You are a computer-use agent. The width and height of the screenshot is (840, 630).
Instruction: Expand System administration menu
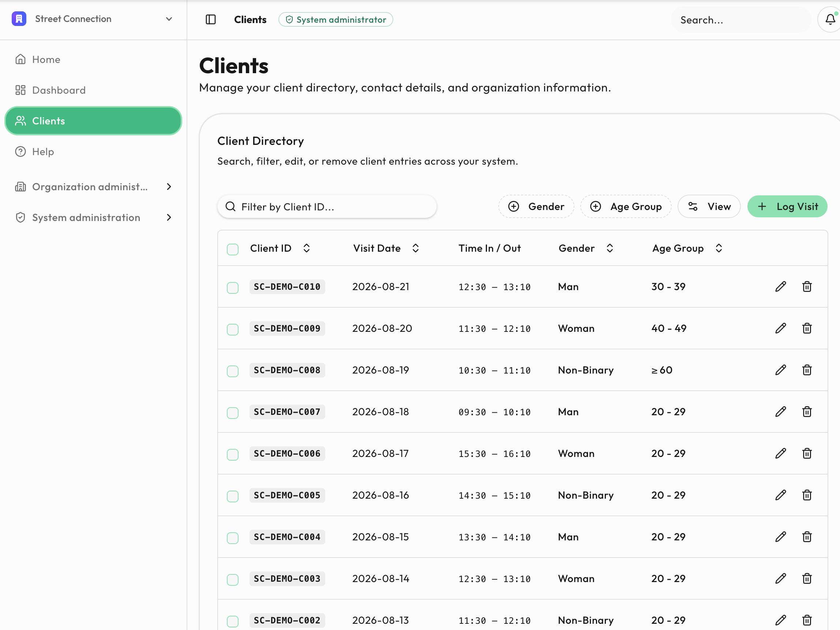(x=93, y=217)
